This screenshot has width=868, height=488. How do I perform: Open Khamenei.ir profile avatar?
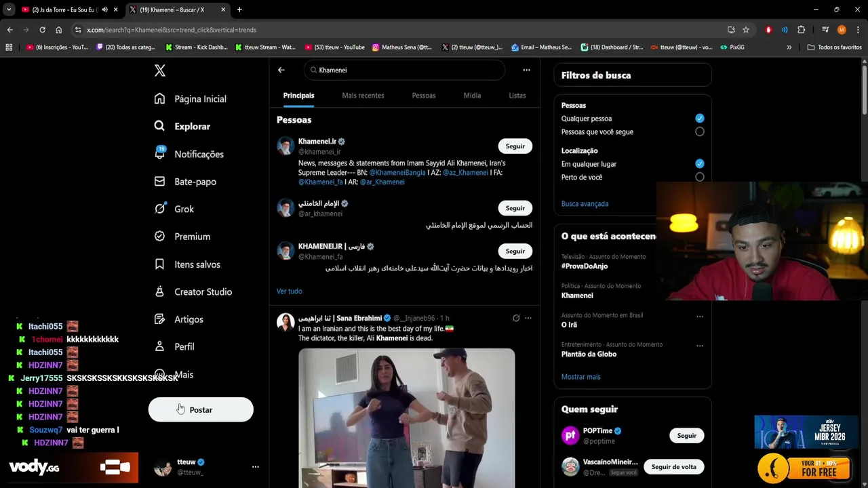tap(285, 146)
